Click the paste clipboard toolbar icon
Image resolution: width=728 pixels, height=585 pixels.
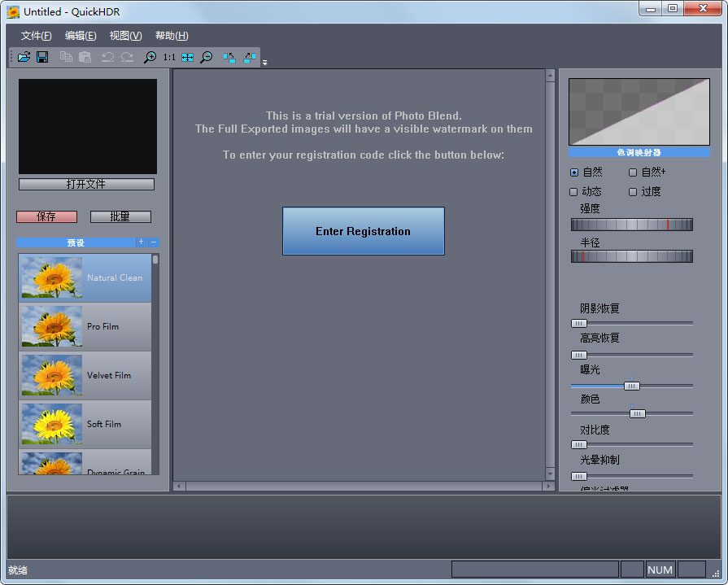pos(85,57)
